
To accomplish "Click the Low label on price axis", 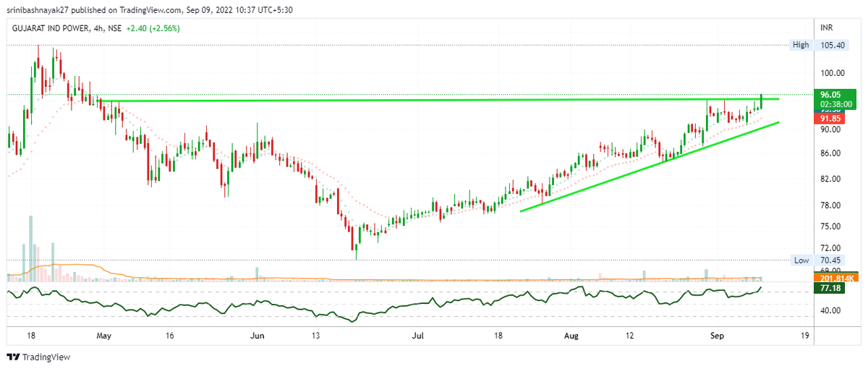I will (x=801, y=260).
